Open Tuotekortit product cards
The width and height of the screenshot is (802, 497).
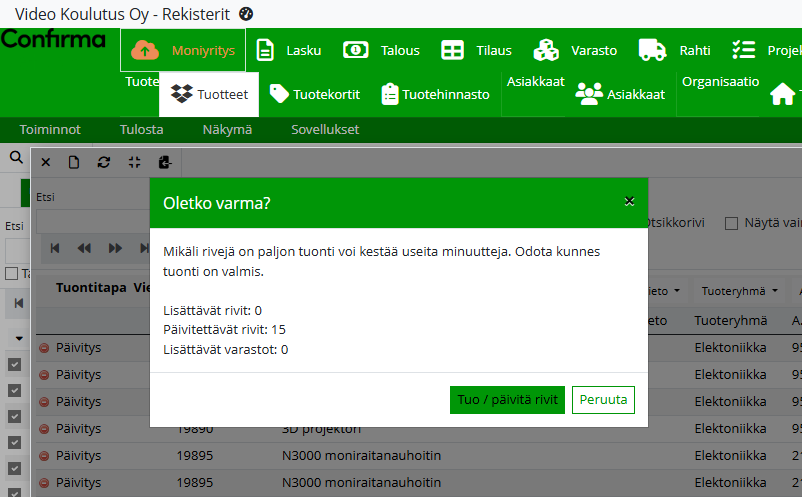[x=315, y=94]
